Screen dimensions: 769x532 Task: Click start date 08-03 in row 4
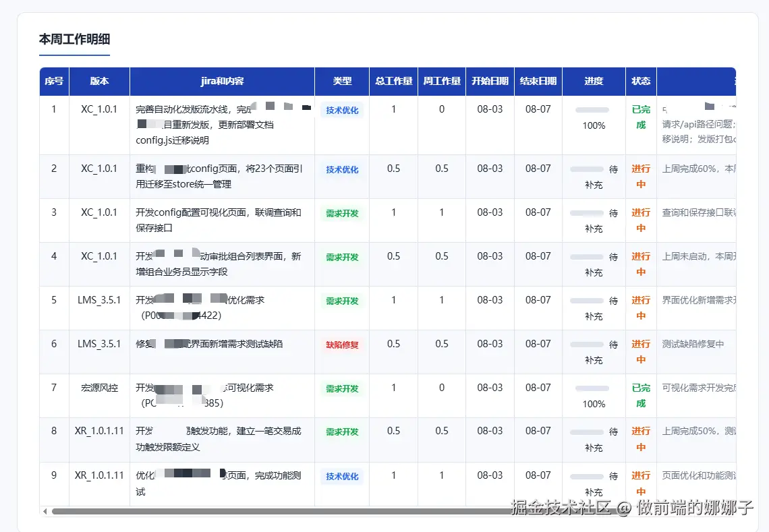[490, 256]
